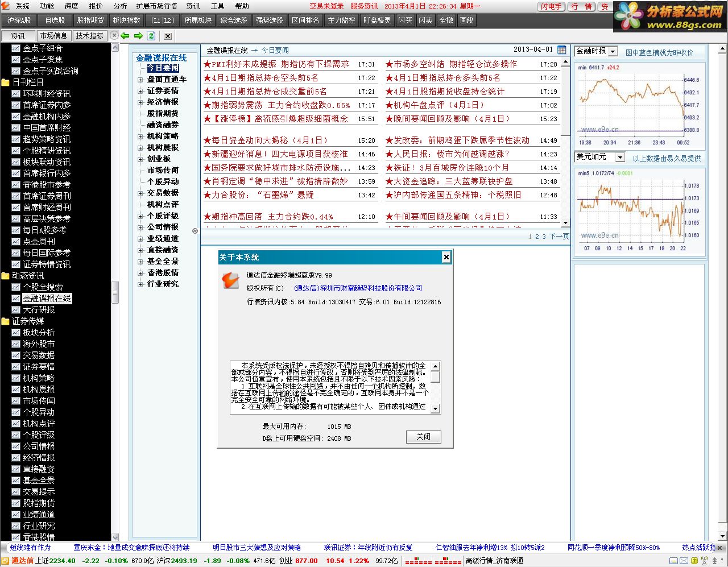The width and height of the screenshot is (728, 567).
Task: Click the 动态资讯 folder icon
Action: point(6,276)
